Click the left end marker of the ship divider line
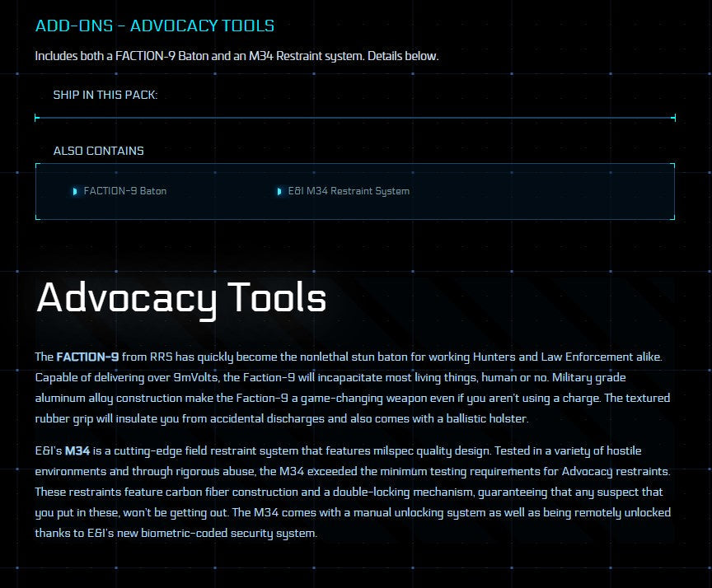The image size is (712, 588). (36, 118)
